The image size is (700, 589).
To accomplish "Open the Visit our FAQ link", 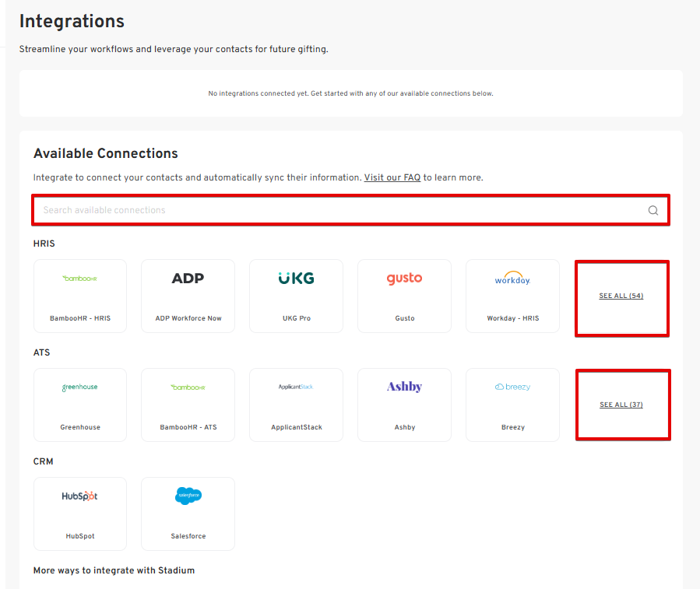I will [x=392, y=177].
